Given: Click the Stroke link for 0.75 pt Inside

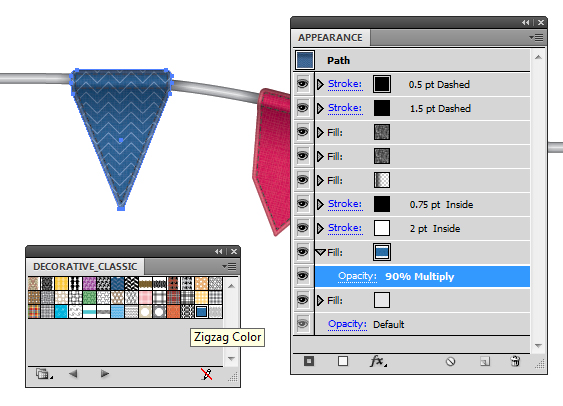Looking at the screenshot, I should coord(345,204).
